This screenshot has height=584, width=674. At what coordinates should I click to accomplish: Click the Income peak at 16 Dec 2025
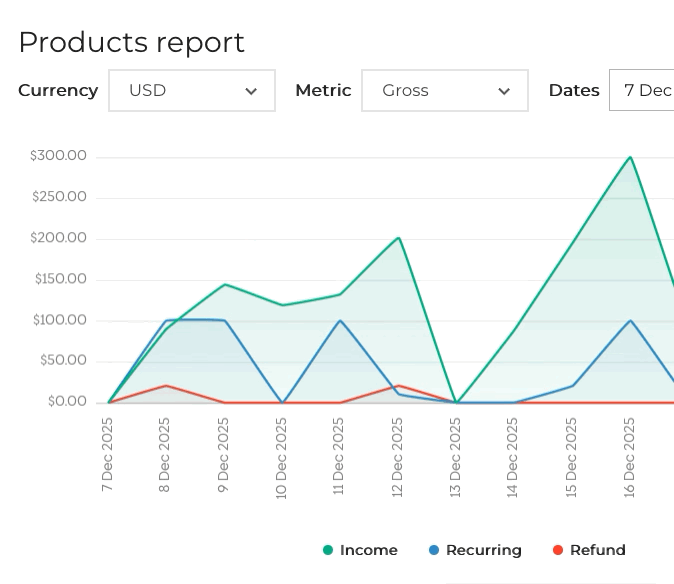pyautogui.click(x=630, y=157)
